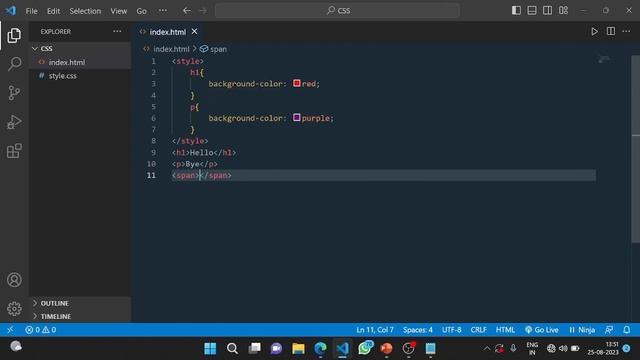The height and width of the screenshot is (360, 640).
Task: Open Customize Layout options
Action: (563, 11)
